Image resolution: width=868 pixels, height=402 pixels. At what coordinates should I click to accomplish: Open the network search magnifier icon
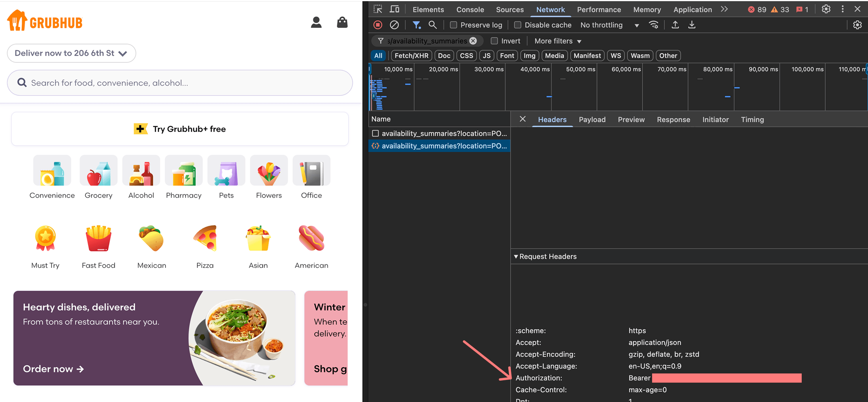click(432, 25)
